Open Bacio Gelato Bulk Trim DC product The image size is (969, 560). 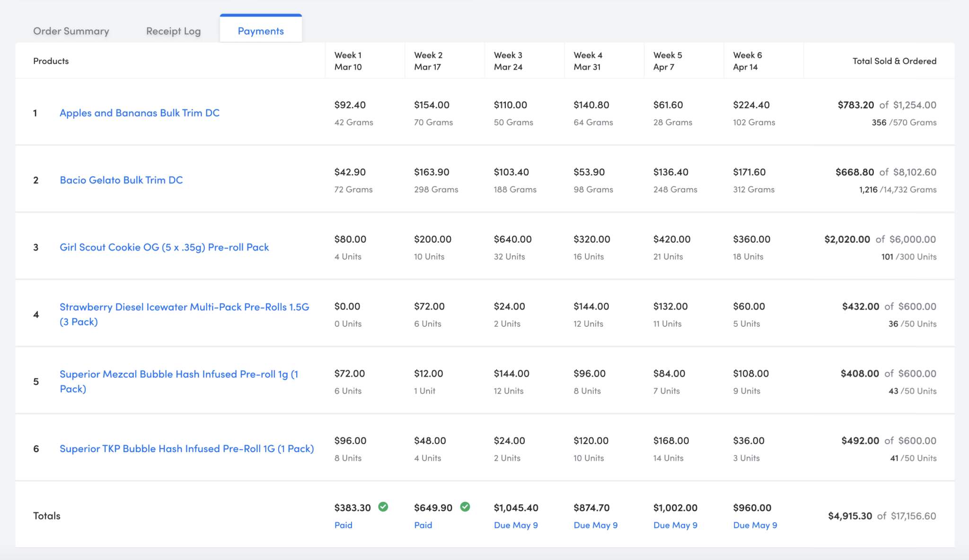coord(121,180)
